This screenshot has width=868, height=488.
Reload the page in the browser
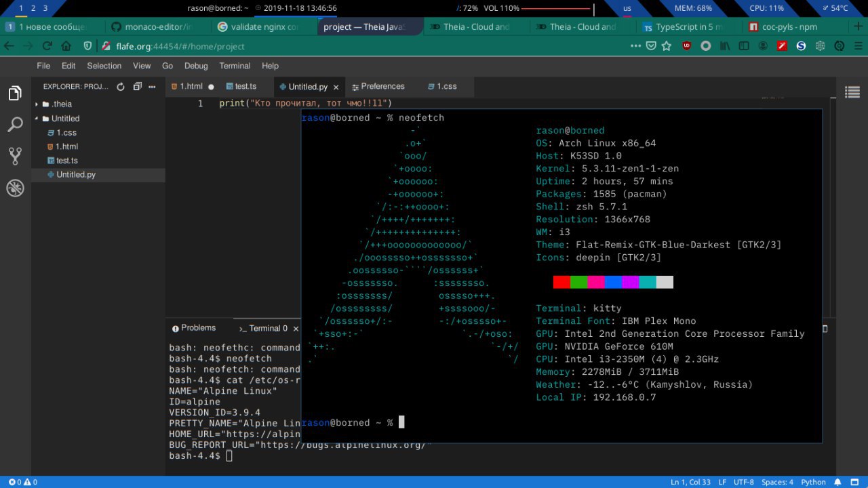(47, 46)
